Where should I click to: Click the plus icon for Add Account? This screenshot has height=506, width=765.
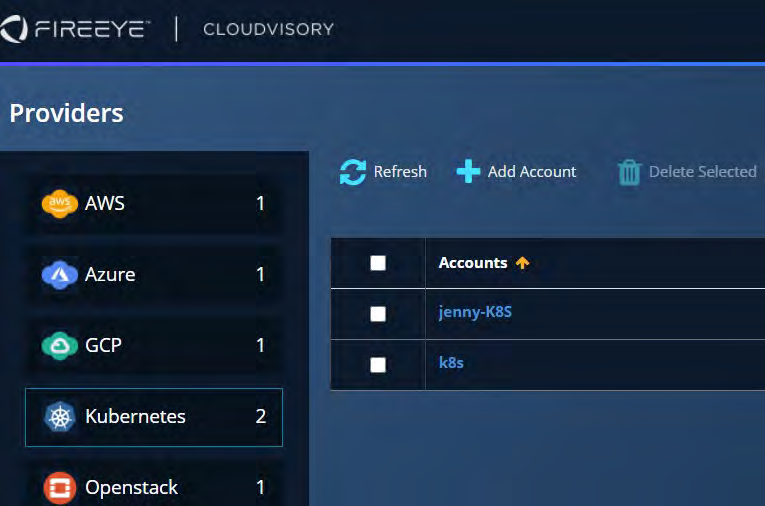pyautogui.click(x=468, y=171)
